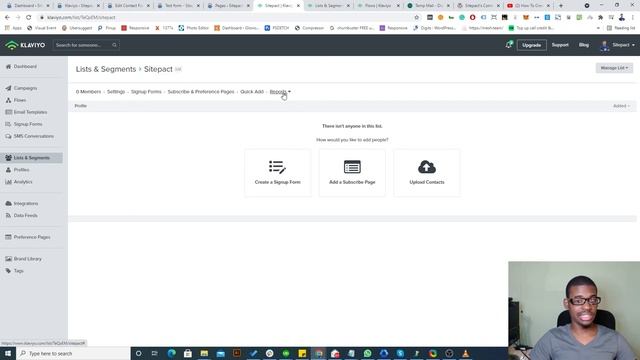Screen dimensions: 640x360
Task: Open the Quick Add tab
Action: click(252, 92)
